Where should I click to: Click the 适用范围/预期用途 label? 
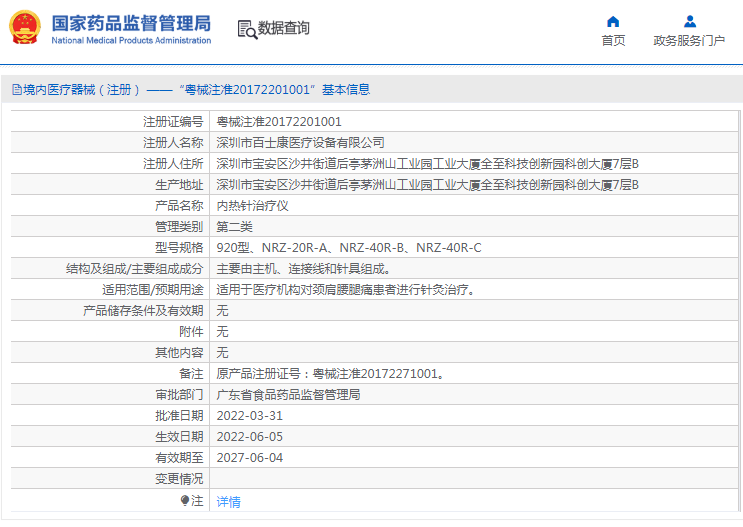[153, 290]
